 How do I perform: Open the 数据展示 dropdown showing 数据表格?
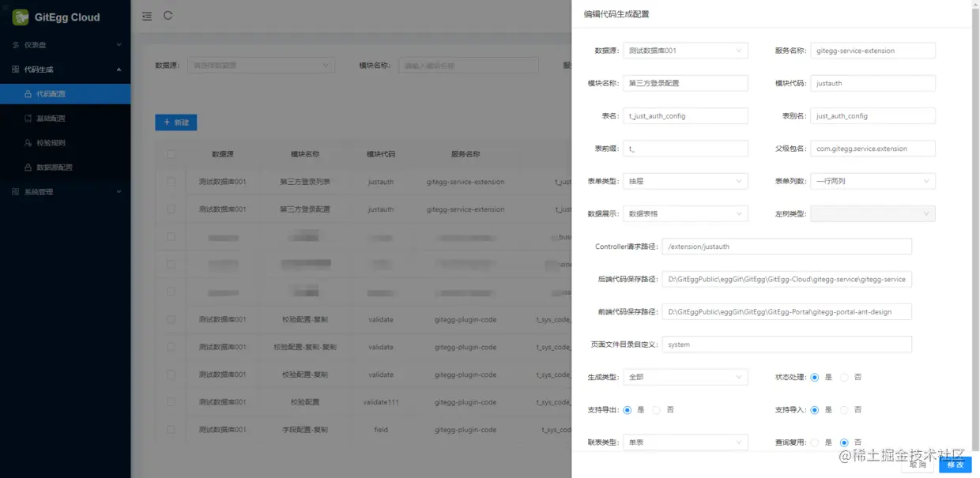[685, 214]
